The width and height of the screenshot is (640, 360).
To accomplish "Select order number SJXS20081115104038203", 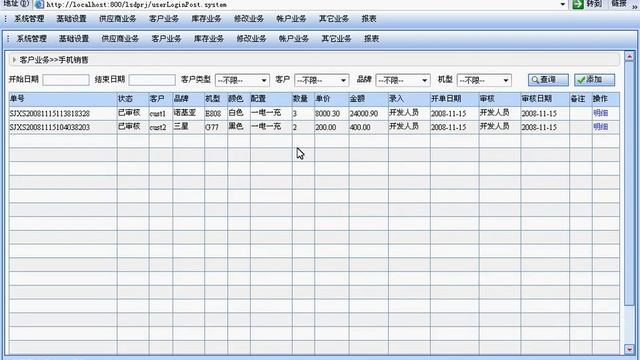I will tap(49, 127).
